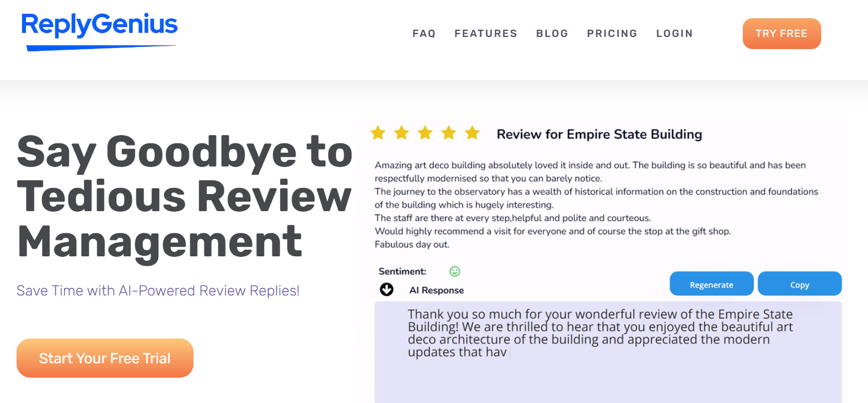Click 'Review for Empire State Building' title

click(x=599, y=135)
